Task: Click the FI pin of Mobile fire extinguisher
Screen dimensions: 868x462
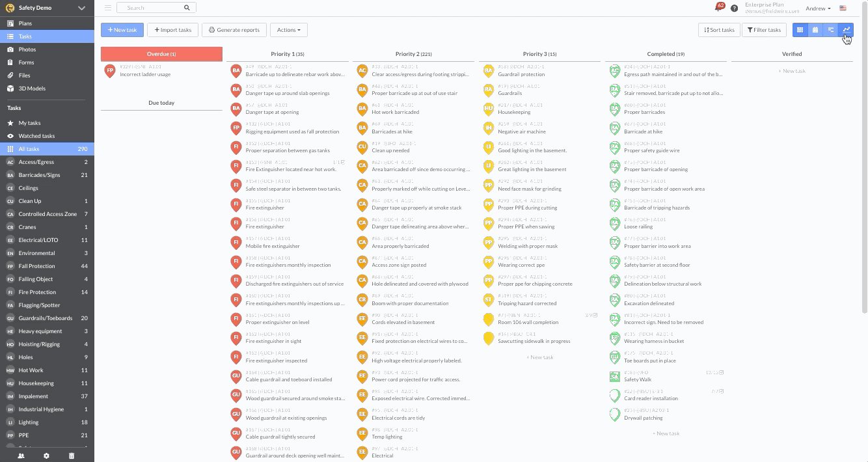Action: 236,243
